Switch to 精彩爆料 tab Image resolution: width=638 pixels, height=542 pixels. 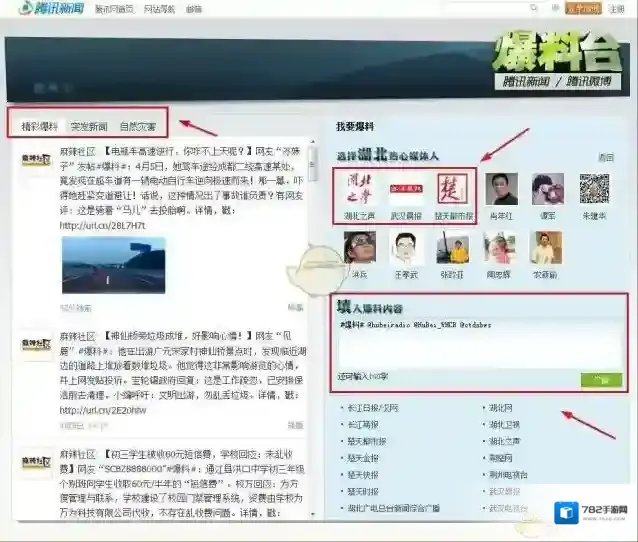[x=39, y=126]
